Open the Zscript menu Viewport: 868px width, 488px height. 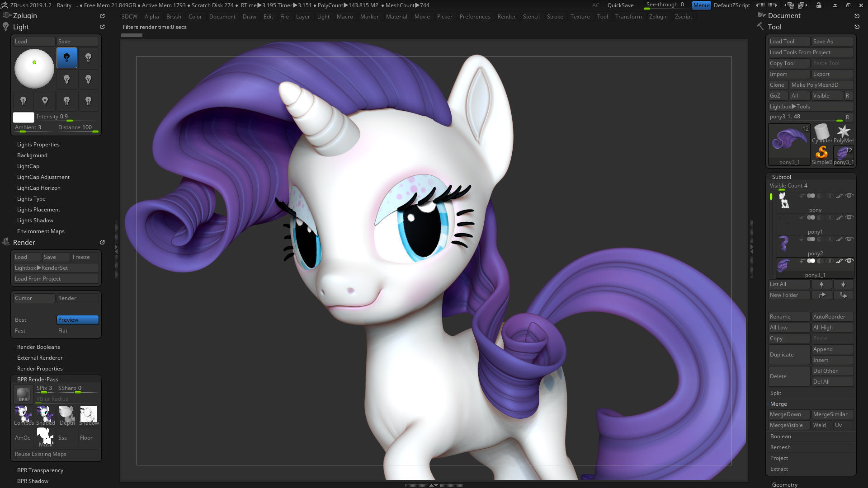(683, 16)
